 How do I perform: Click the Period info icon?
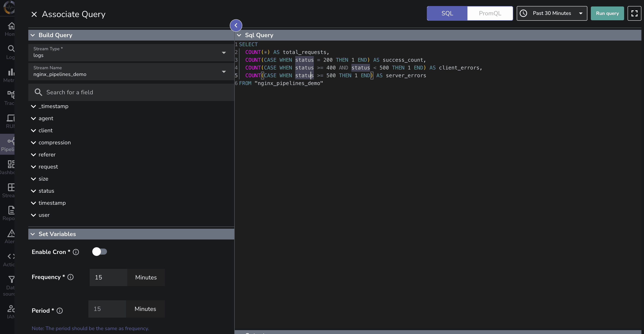59,311
